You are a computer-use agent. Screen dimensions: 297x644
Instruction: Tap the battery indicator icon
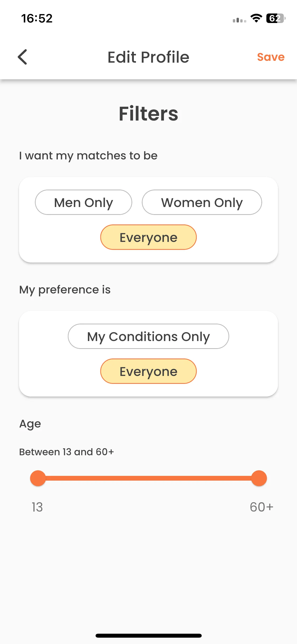click(x=276, y=18)
